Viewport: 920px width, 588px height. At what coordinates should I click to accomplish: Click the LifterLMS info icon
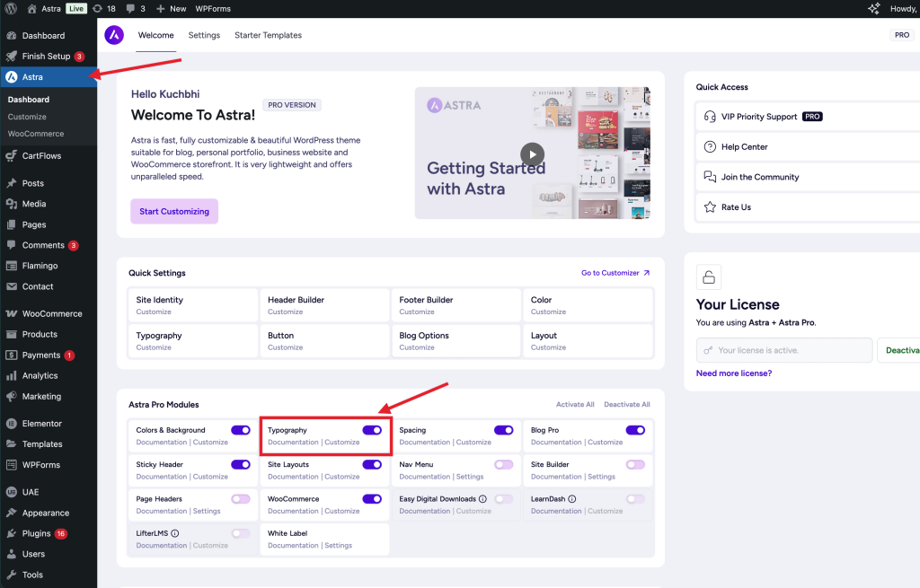[x=174, y=533]
